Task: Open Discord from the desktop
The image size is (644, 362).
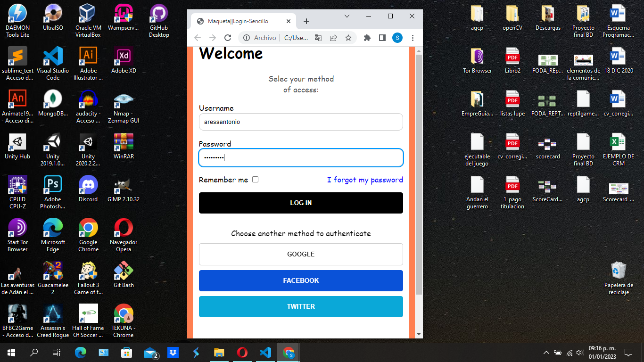Action: coord(88,184)
